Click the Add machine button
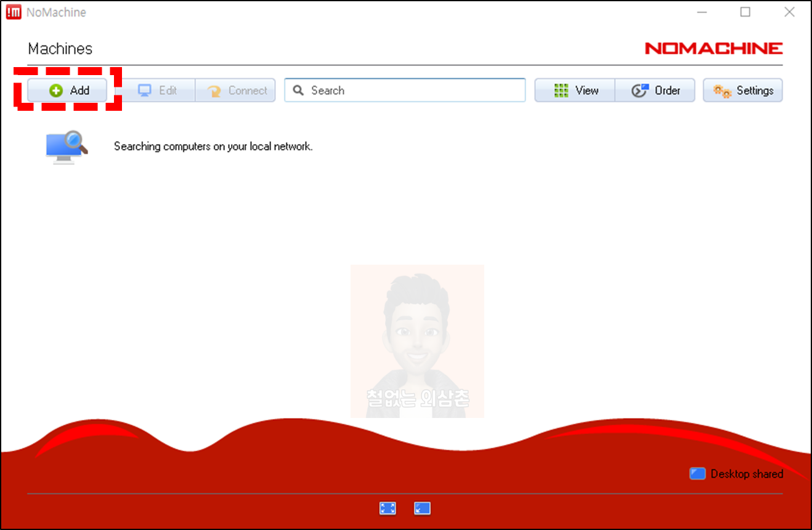812x530 pixels. [x=67, y=90]
